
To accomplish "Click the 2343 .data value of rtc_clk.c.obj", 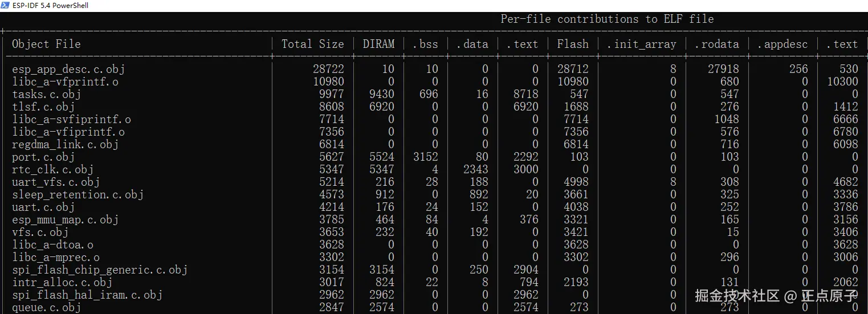I will 476,169.
